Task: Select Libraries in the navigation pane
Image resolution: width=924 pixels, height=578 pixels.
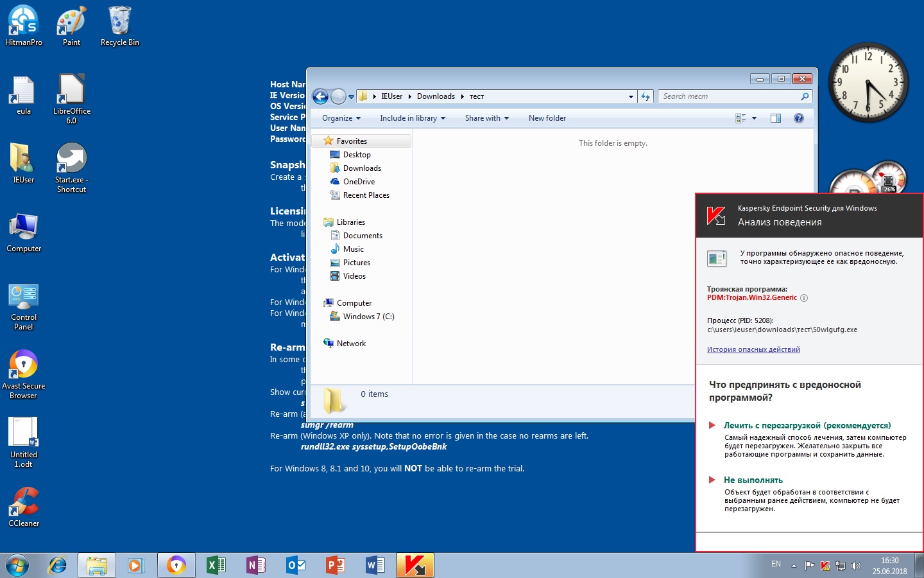Action: [x=350, y=222]
